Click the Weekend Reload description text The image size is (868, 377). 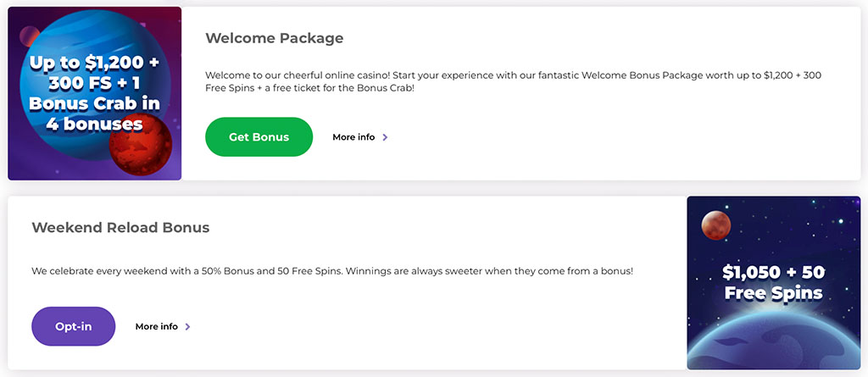point(332,271)
